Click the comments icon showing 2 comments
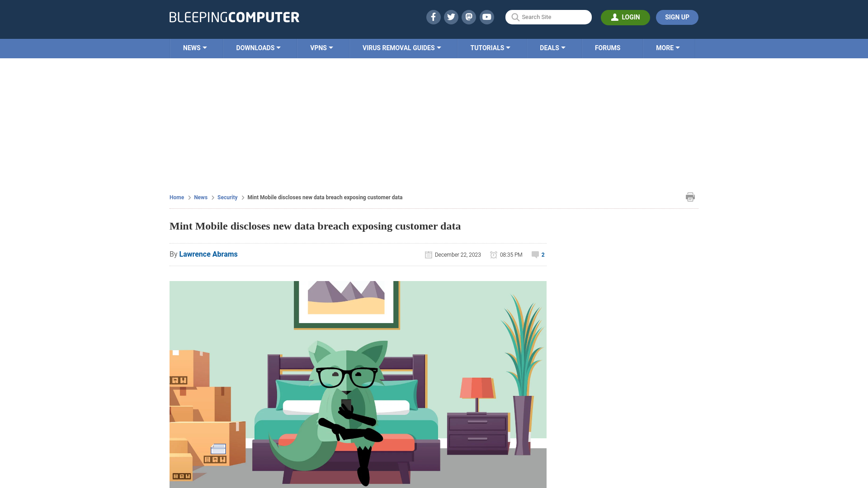 (535, 254)
